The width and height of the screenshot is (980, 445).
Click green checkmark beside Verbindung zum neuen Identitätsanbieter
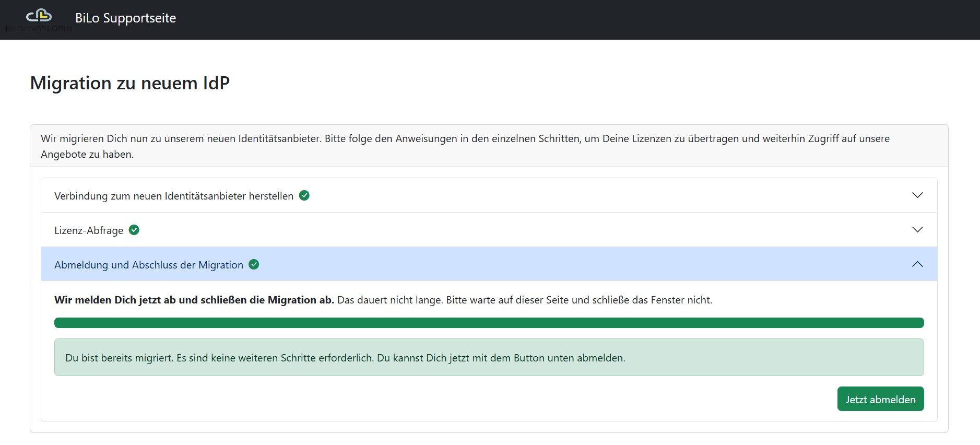304,195
